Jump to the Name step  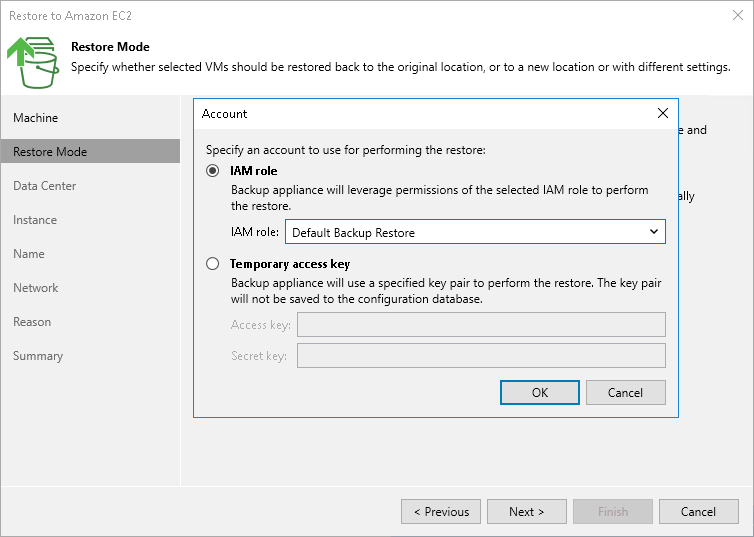(29, 254)
